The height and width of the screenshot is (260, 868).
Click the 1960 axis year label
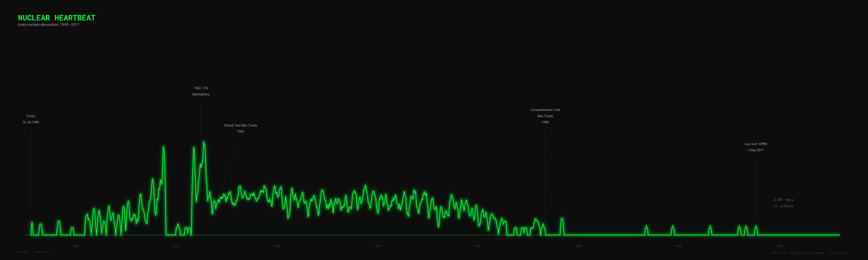click(176, 246)
